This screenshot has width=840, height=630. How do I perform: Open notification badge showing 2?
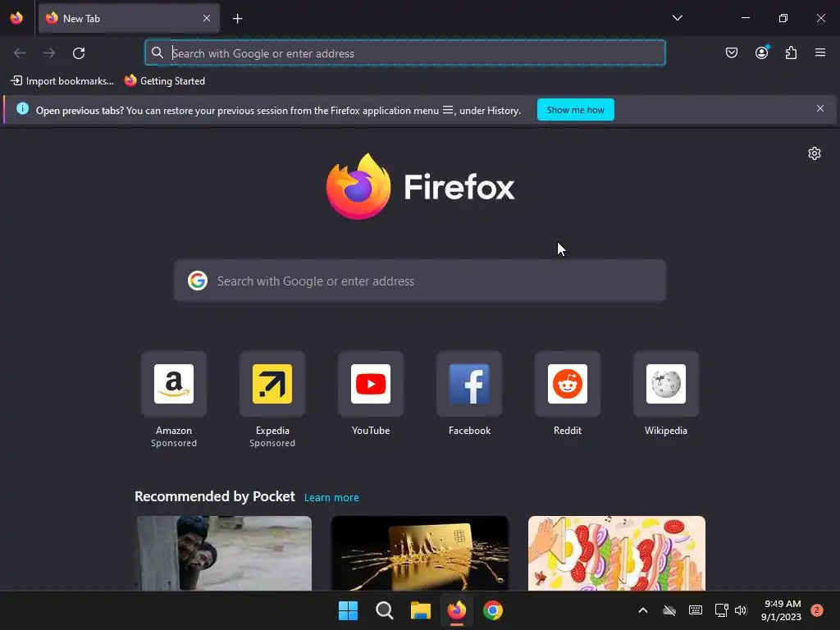click(x=816, y=610)
